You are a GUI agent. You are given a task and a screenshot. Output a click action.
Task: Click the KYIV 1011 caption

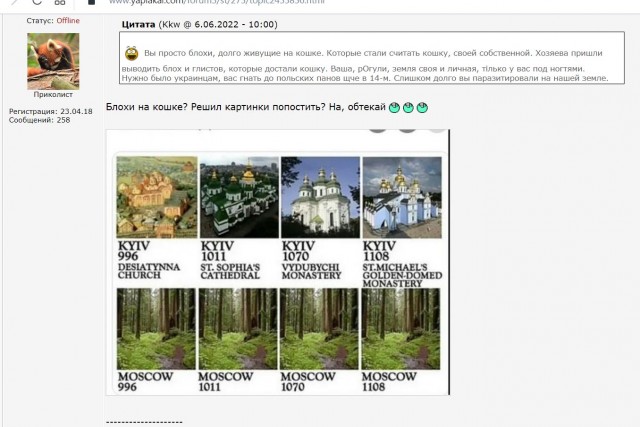pyautogui.click(x=217, y=251)
